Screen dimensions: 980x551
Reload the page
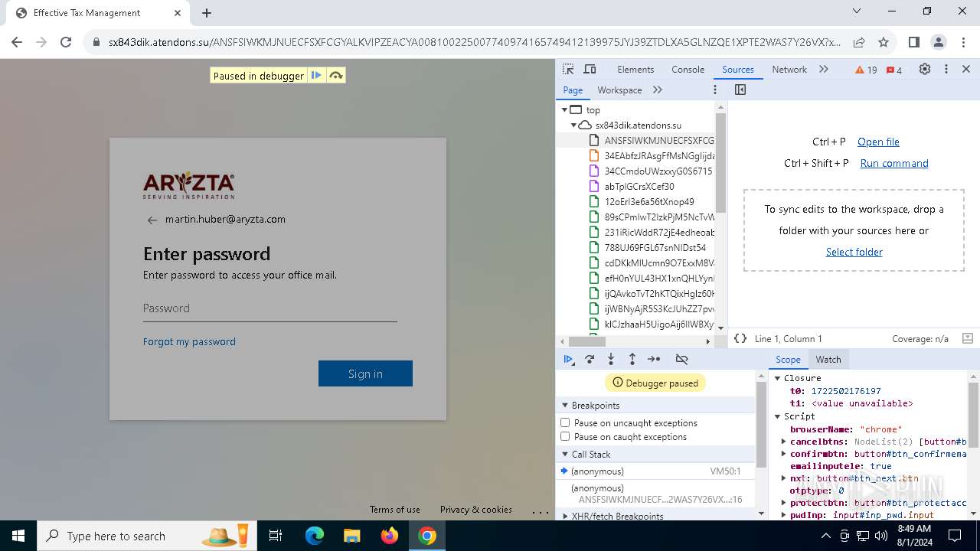(66, 42)
